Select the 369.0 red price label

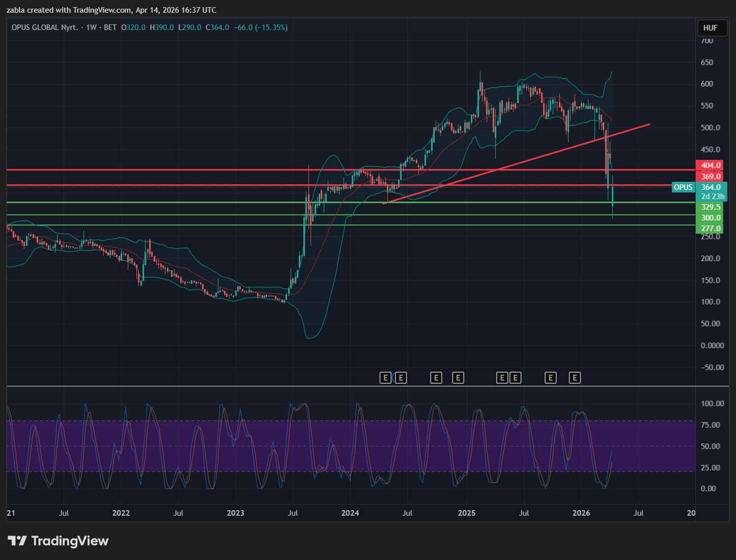[711, 177]
